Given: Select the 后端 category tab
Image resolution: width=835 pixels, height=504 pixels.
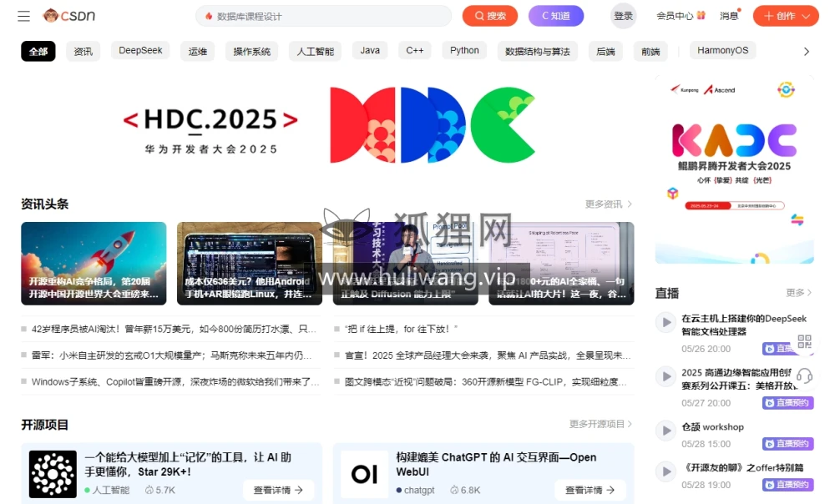Looking at the screenshot, I should [605, 51].
